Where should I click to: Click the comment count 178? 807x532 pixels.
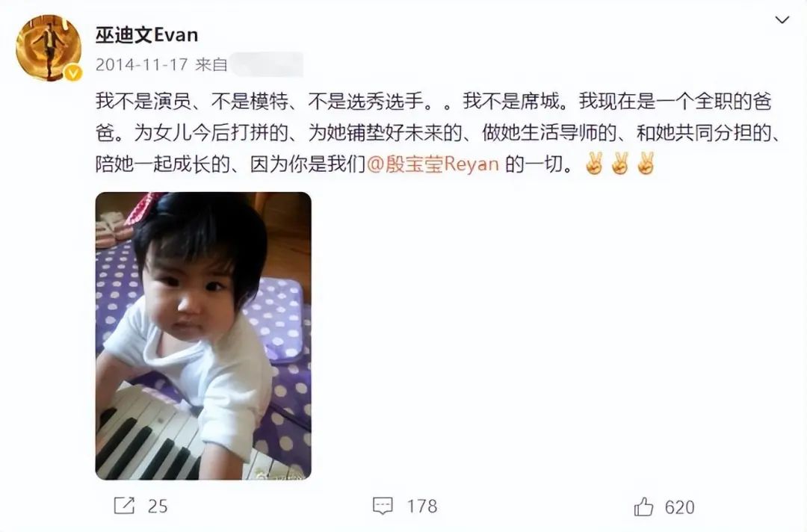pyautogui.click(x=422, y=507)
